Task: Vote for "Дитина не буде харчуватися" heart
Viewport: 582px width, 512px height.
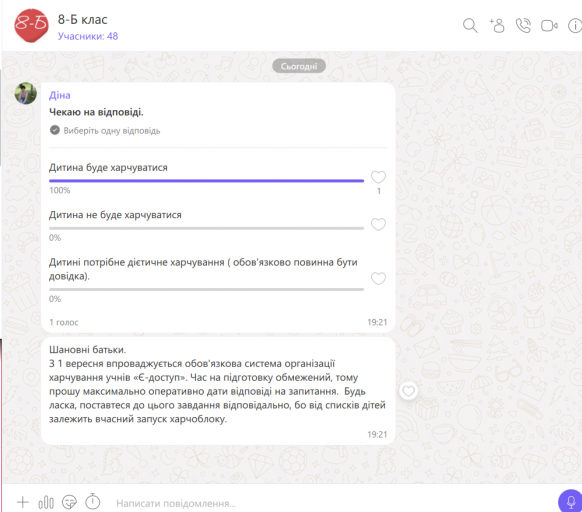Action: 378,224
